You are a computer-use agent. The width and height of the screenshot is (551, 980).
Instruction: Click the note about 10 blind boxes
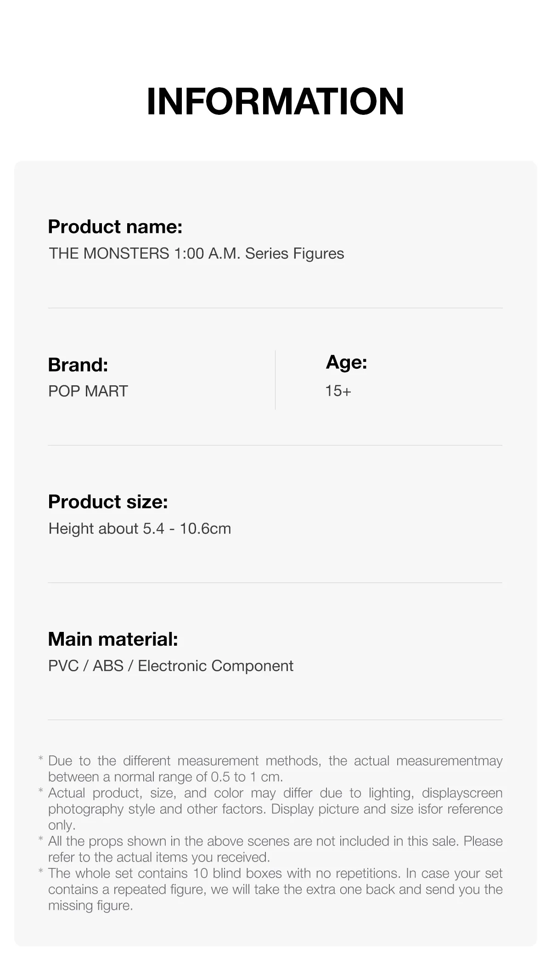click(275, 889)
